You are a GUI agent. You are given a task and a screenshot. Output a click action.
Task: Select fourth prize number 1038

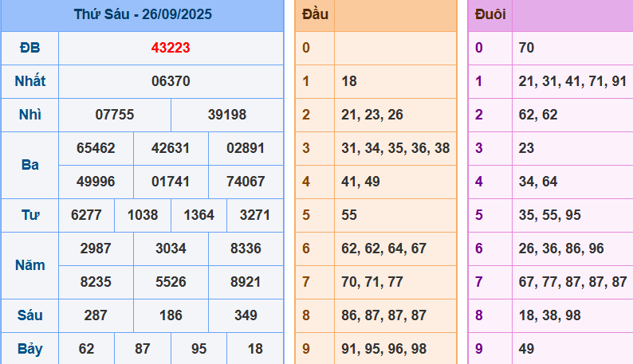pos(143,215)
